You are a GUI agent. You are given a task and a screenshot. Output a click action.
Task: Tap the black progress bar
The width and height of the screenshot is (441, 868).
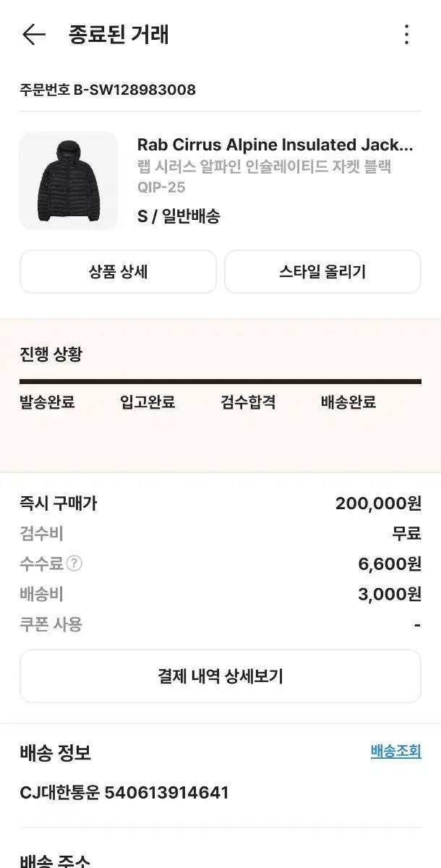(x=220, y=381)
